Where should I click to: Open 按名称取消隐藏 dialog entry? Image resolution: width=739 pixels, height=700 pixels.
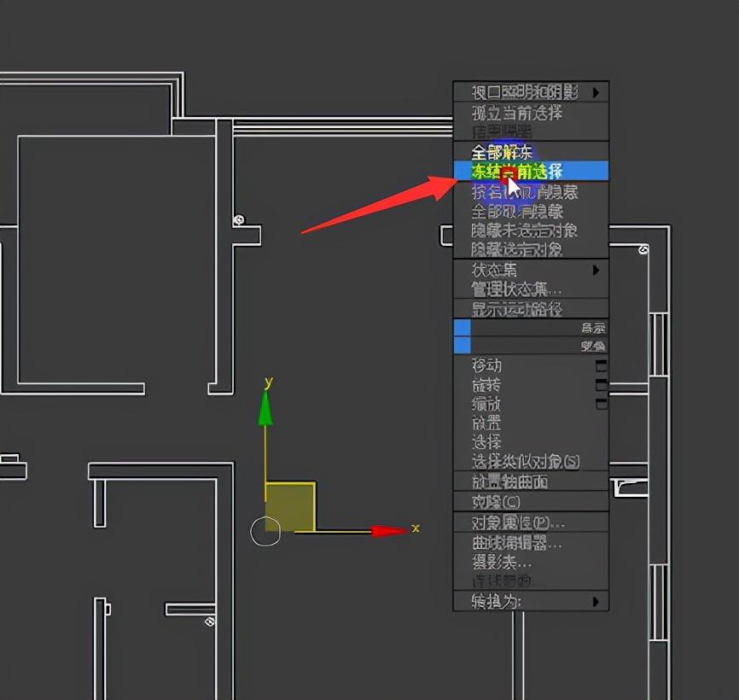point(521,192)
